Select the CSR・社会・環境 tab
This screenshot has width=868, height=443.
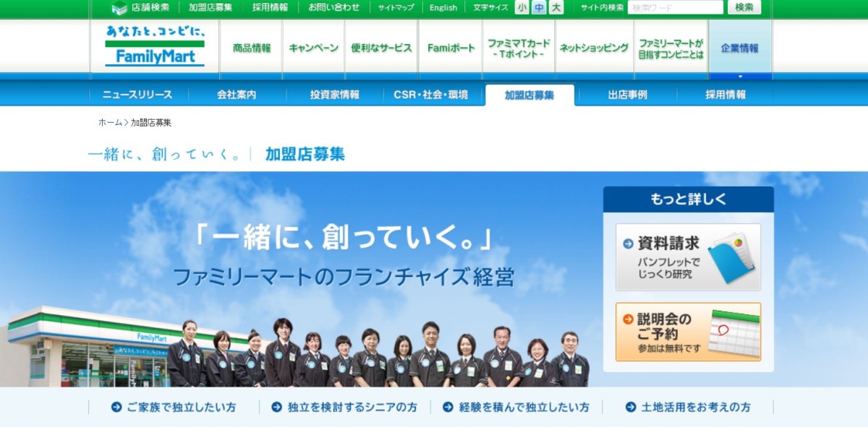pyautogui.click(x=431, y=95)
